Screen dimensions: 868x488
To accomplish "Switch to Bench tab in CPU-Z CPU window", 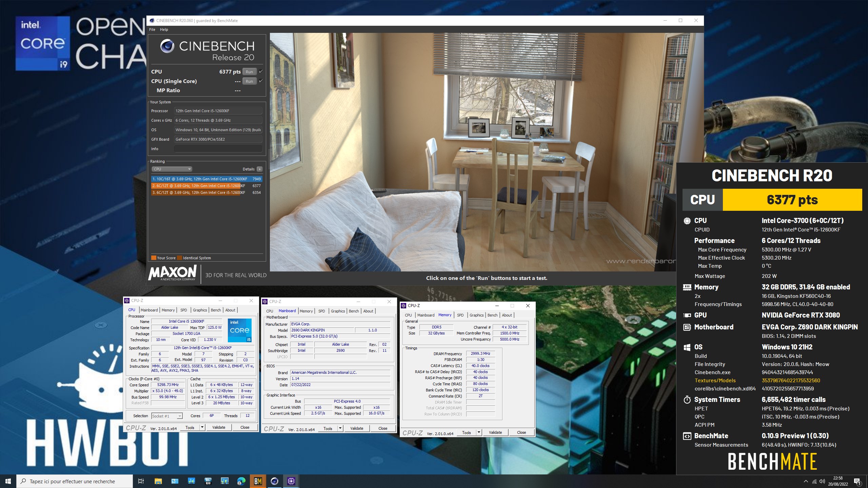I will (x=216, y=310).
